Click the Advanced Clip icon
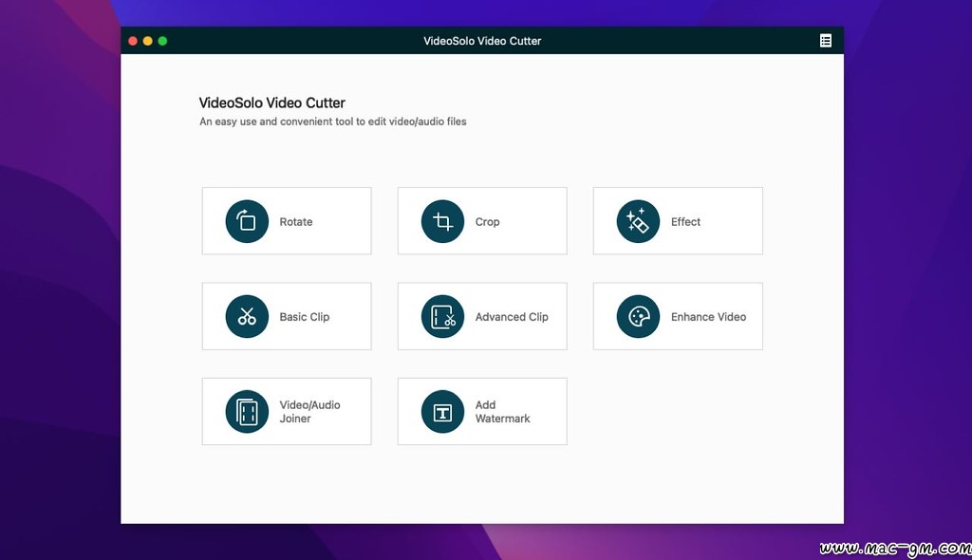 pos(442,316)
